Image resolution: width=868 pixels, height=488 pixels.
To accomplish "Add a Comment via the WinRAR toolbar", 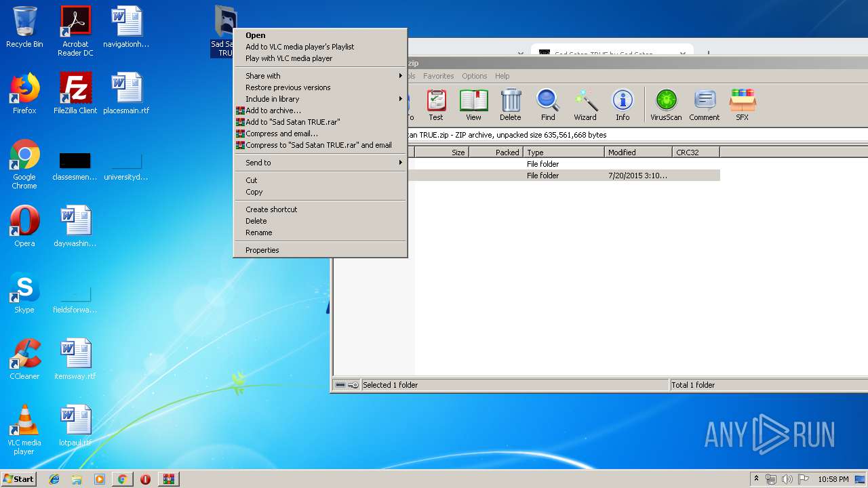I will [x=705, y=105].
